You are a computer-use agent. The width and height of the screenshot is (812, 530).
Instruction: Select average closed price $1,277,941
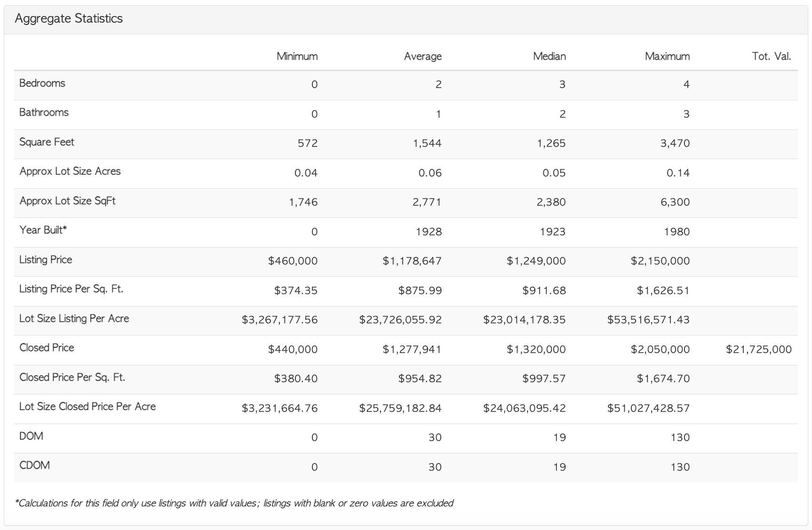412,349
